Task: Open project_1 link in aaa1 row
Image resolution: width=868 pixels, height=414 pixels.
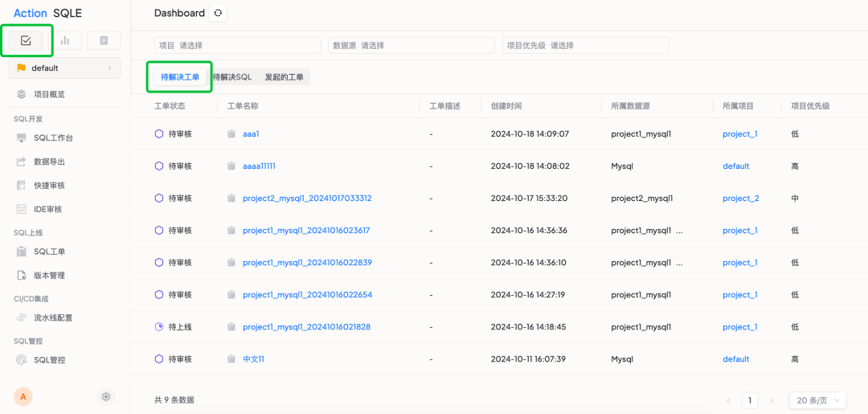Action: coord(740,134)
